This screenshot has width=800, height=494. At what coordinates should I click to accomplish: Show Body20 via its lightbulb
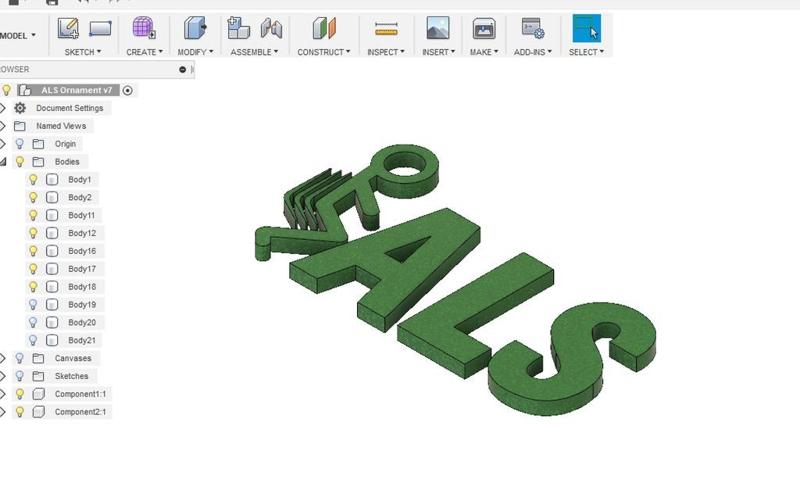(33, 323)
